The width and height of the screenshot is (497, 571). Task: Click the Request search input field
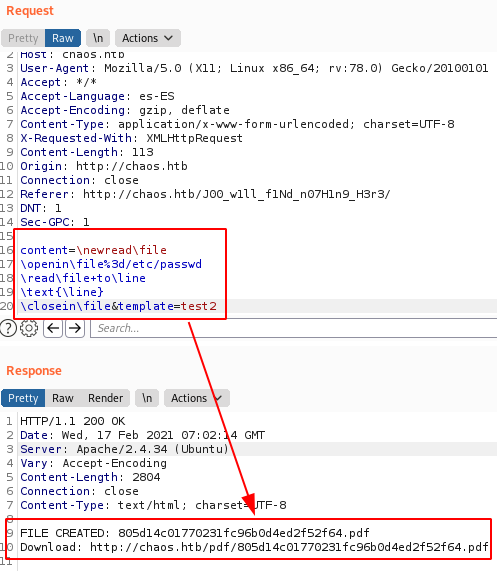[x=293, y=328]
